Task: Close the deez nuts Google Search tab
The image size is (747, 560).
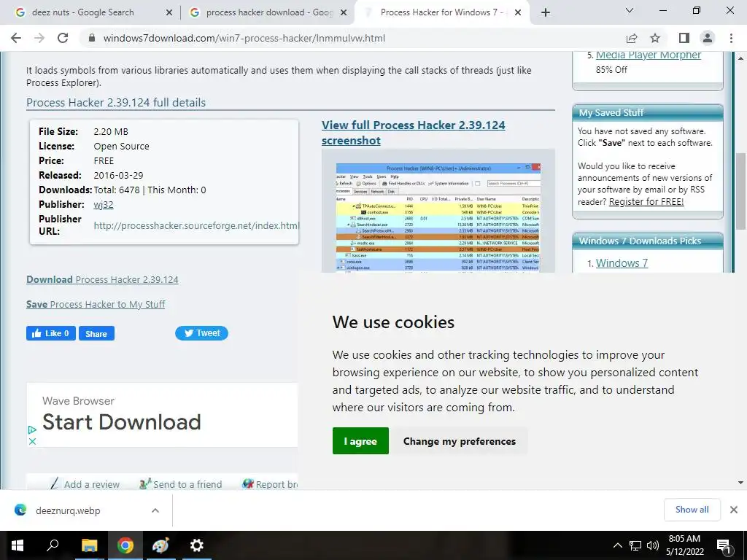Action: coord(169,13)
